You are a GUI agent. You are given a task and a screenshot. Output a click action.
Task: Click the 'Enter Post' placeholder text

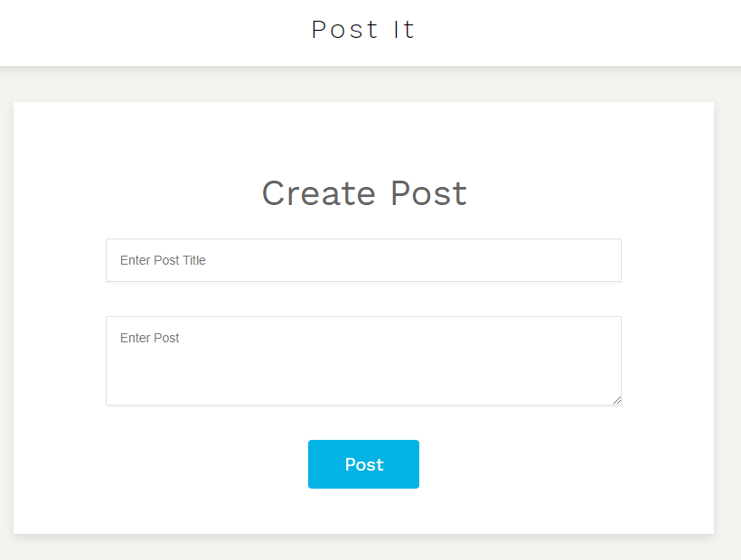[x=149, y=338]
